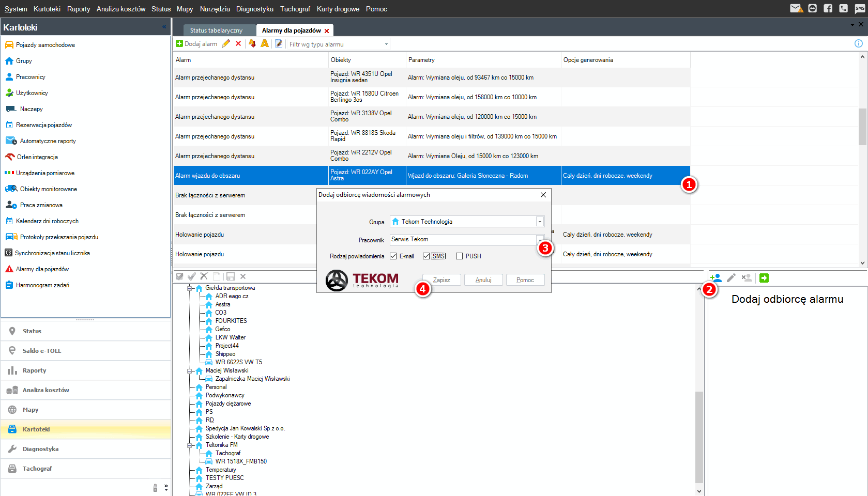This screenshot has height=496, width=868.
Task: Click the Pomoc button in dialog
Action: click(x=525, y=280)
